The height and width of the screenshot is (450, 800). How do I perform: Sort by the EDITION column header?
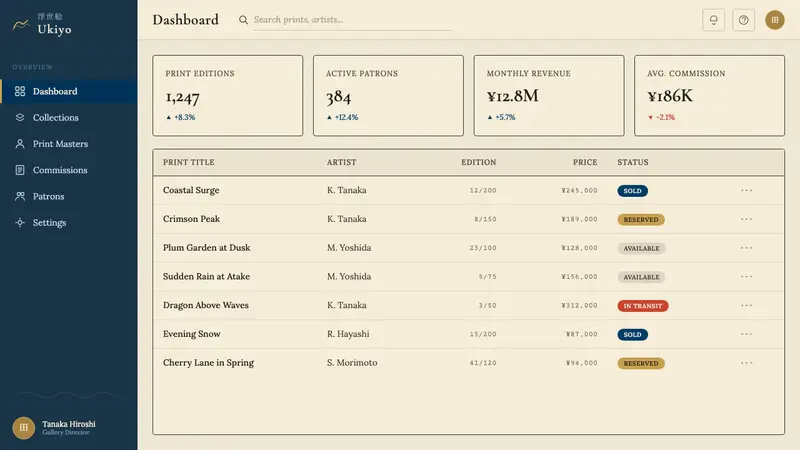[479, 162]
